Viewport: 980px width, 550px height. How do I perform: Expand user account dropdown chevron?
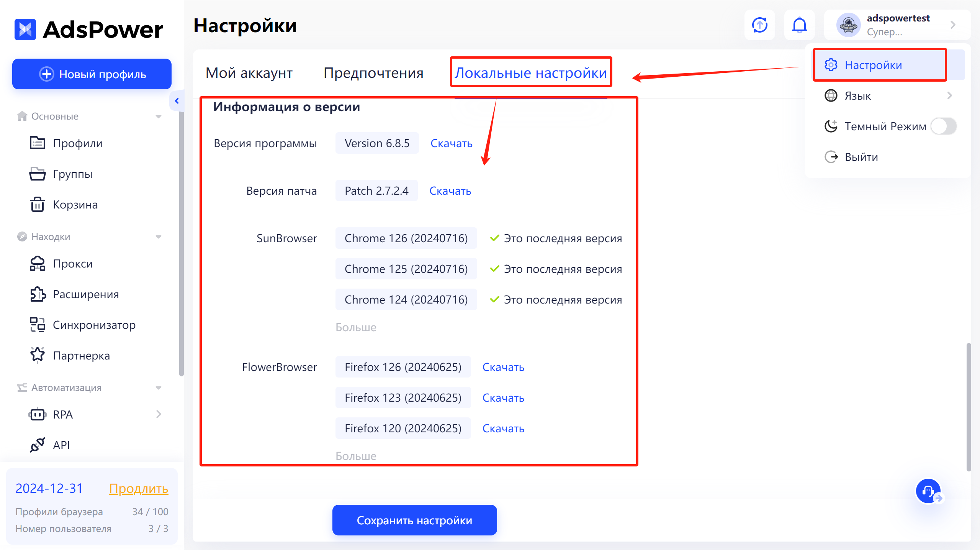953,25
